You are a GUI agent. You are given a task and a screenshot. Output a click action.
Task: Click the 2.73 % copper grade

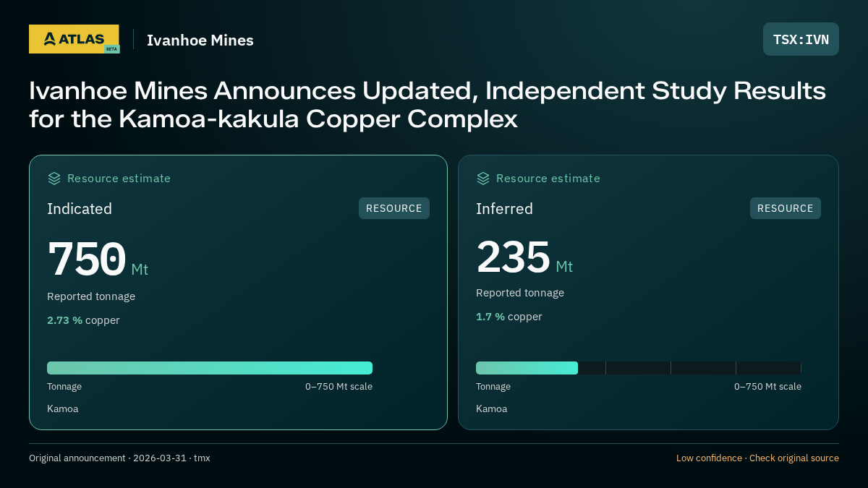(83, 320)
